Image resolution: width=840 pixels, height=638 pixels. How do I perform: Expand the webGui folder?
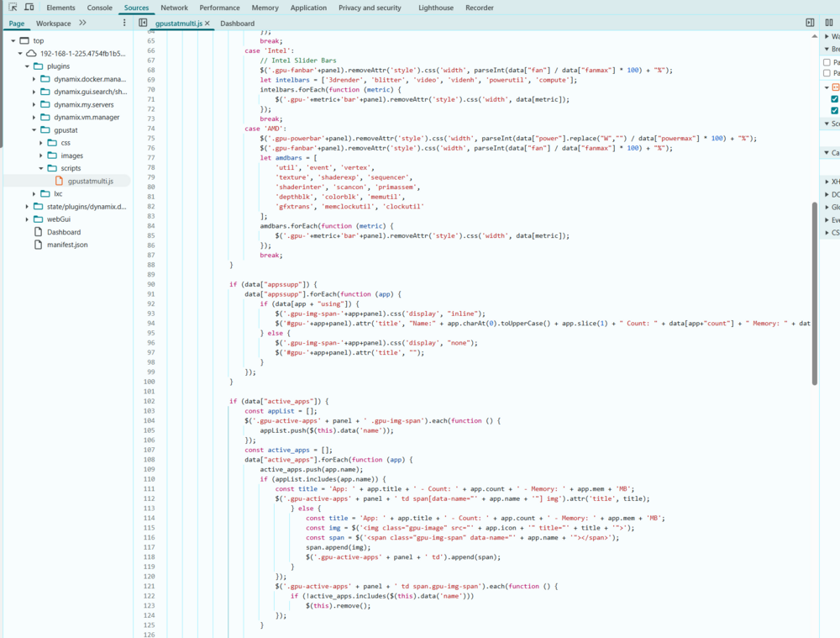28,219
